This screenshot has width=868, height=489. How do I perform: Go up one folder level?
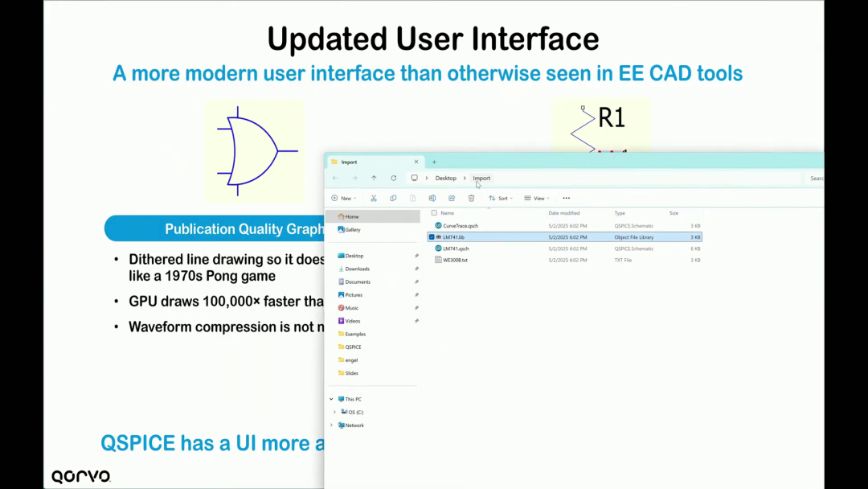click(x=375, y=179)
